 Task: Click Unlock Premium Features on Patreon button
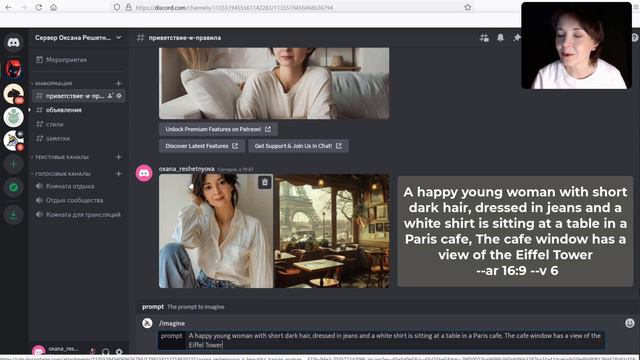coord(218,129)
